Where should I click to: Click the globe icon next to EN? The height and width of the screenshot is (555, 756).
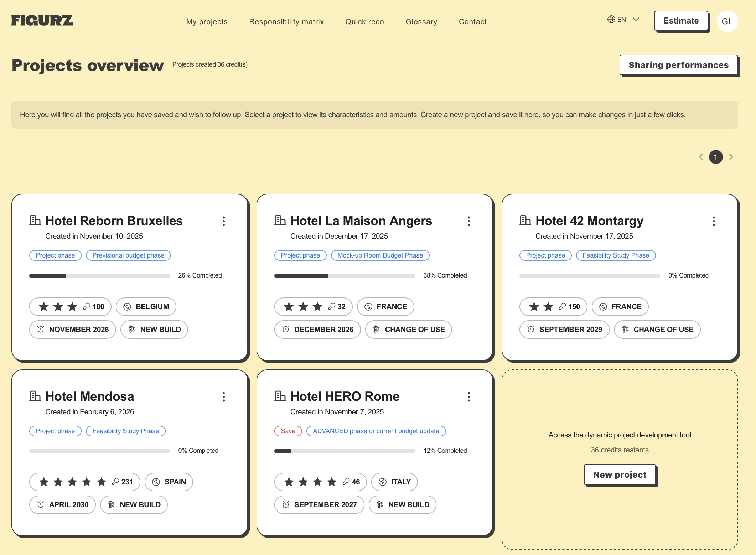(611, 19)
